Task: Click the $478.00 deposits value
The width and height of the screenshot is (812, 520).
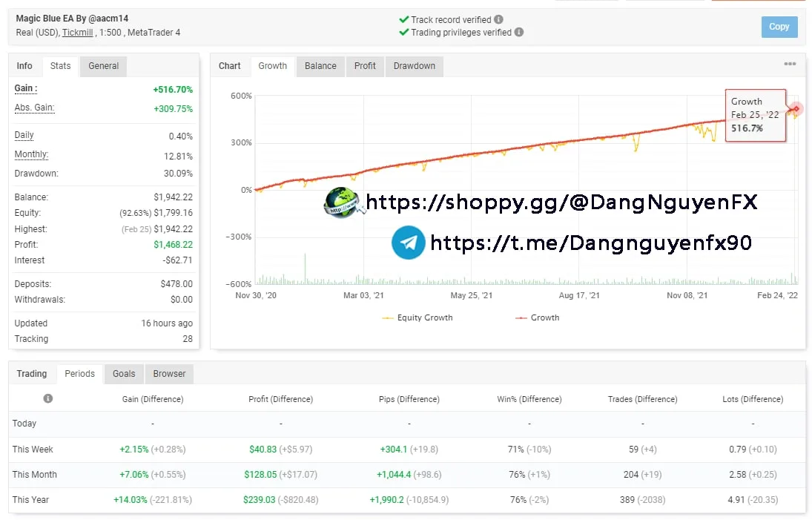Action: [176, 284]
